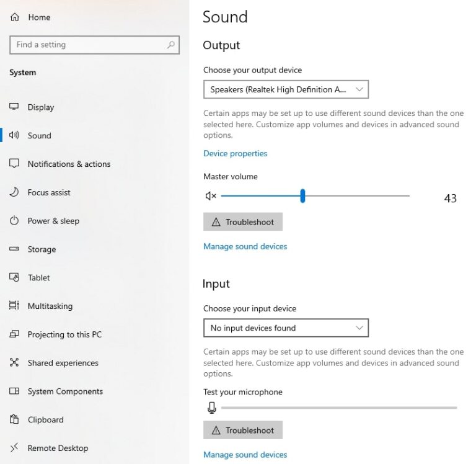This screenshot has height=464, width=476.
Task: Open Device properties link
Action: click(x=236, y=153)
